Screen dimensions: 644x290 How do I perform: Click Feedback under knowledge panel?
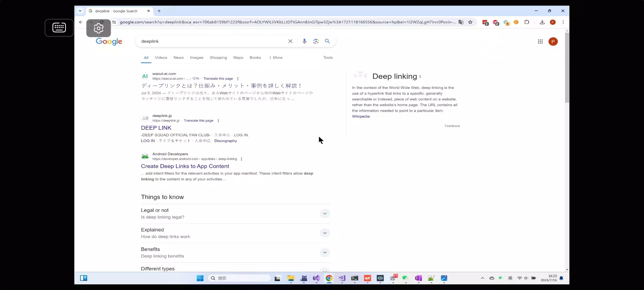pos(452,126)
